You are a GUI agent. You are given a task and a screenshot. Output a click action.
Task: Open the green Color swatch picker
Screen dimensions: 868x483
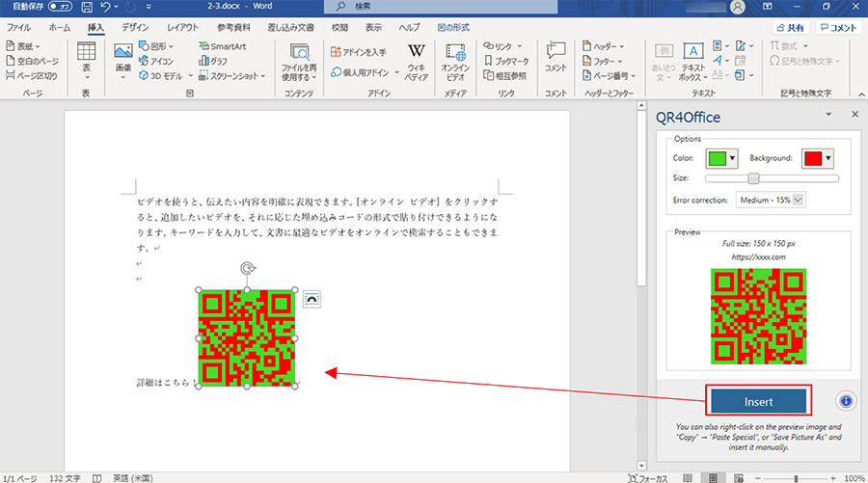click(x=721, y=158)
